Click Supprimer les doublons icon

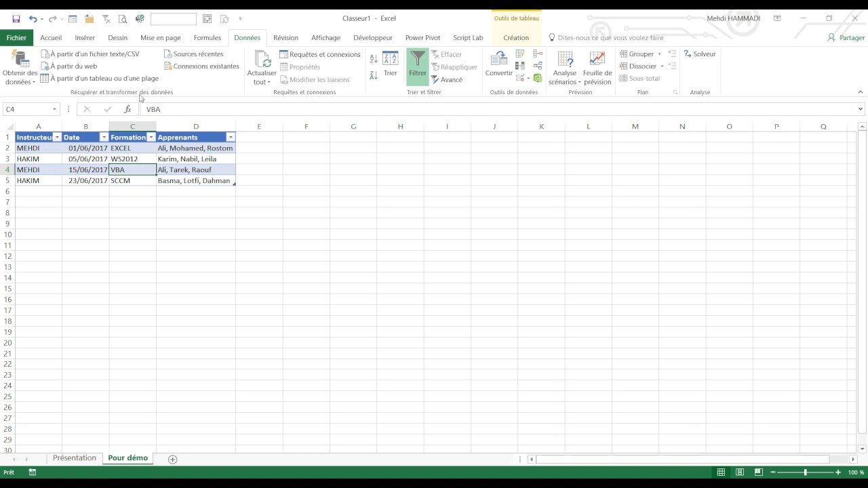coord(520,66)
